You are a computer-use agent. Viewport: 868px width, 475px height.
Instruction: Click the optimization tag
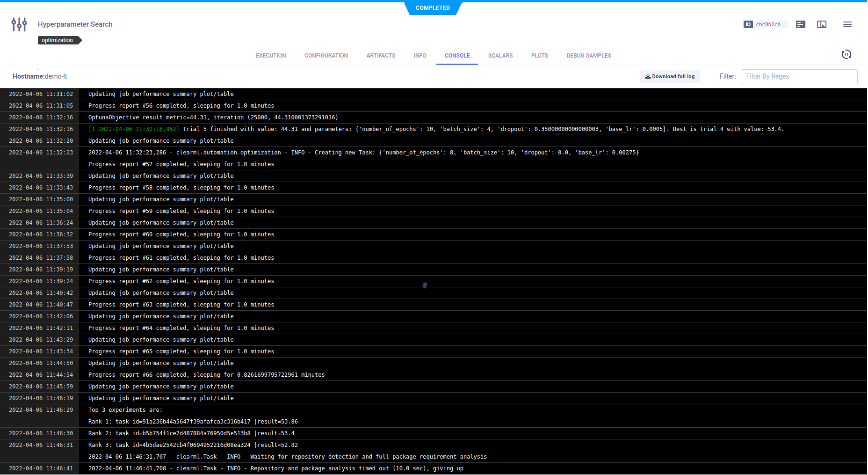[58, 40]
